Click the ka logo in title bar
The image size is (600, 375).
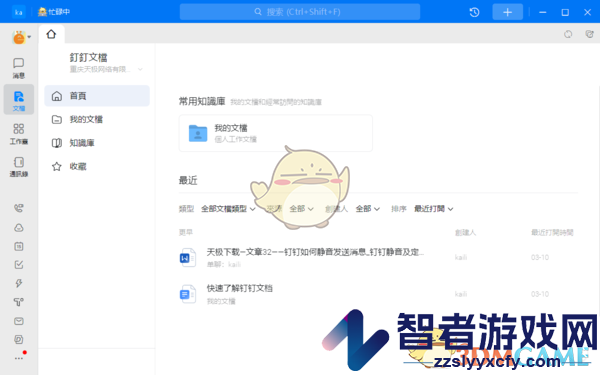click(18, 12)
